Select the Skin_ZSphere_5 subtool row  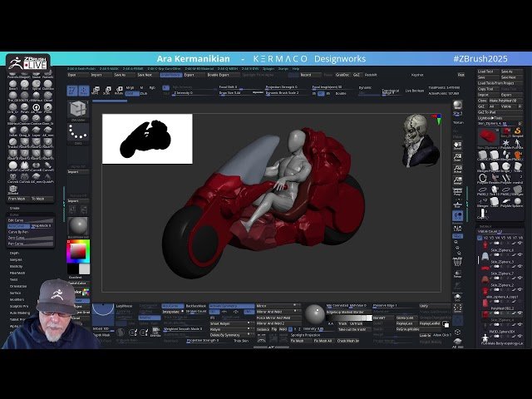(x=500, y=257)
